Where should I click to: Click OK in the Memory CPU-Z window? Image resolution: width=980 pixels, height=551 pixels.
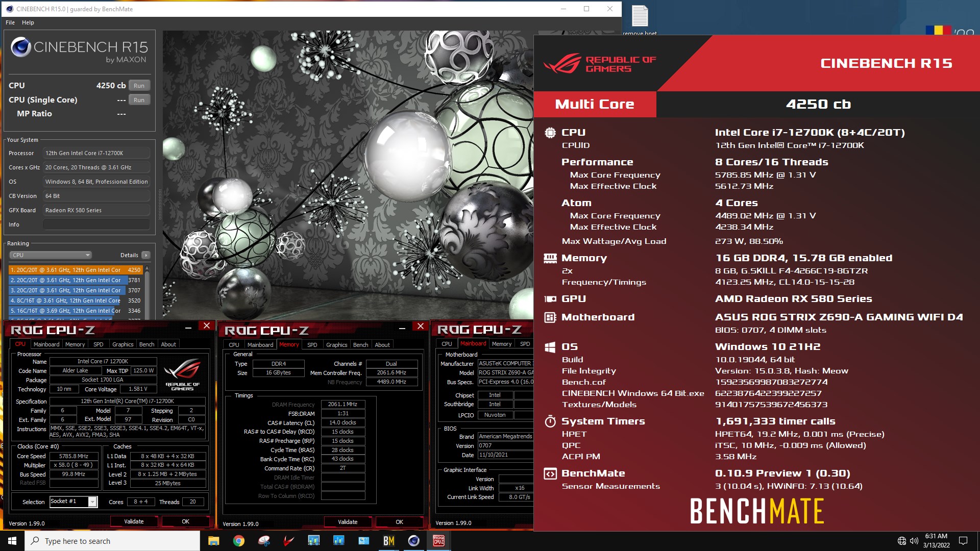pos(399,522)
